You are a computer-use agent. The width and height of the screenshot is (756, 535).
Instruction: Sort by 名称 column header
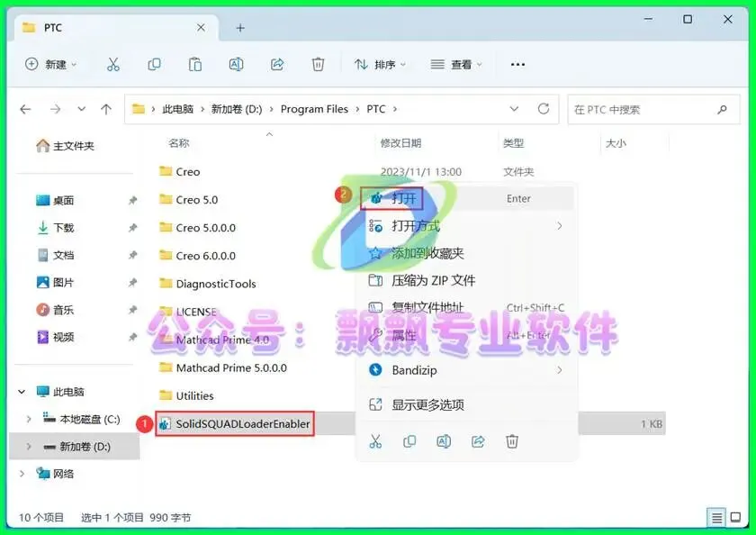pos(179,143)
